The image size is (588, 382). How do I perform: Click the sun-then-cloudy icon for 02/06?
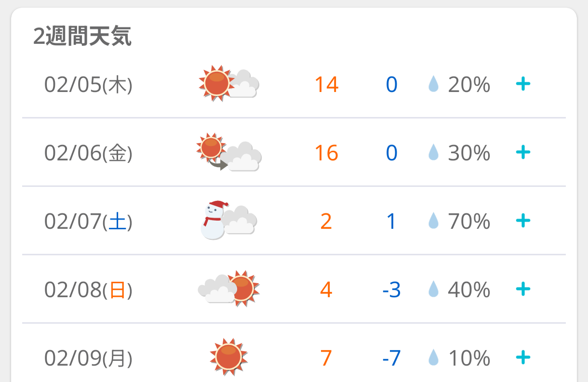point(229,152)
